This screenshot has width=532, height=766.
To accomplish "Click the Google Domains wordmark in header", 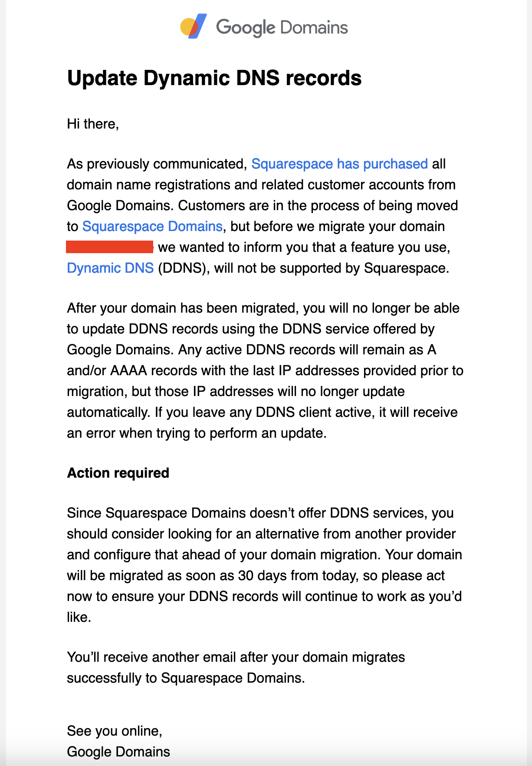I will tap(282, 28).
